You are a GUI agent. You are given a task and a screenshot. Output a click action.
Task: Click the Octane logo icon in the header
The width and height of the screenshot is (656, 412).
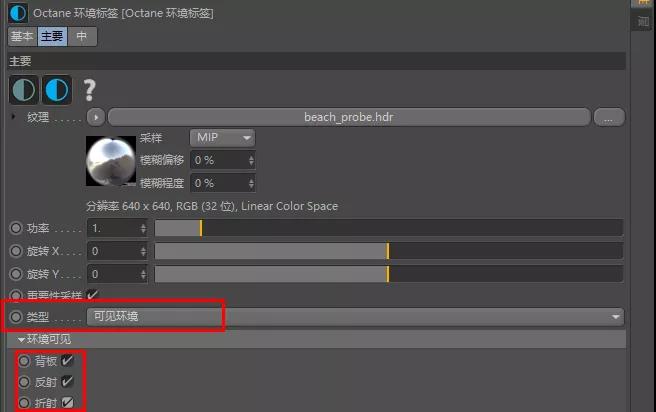coord(18,13)
